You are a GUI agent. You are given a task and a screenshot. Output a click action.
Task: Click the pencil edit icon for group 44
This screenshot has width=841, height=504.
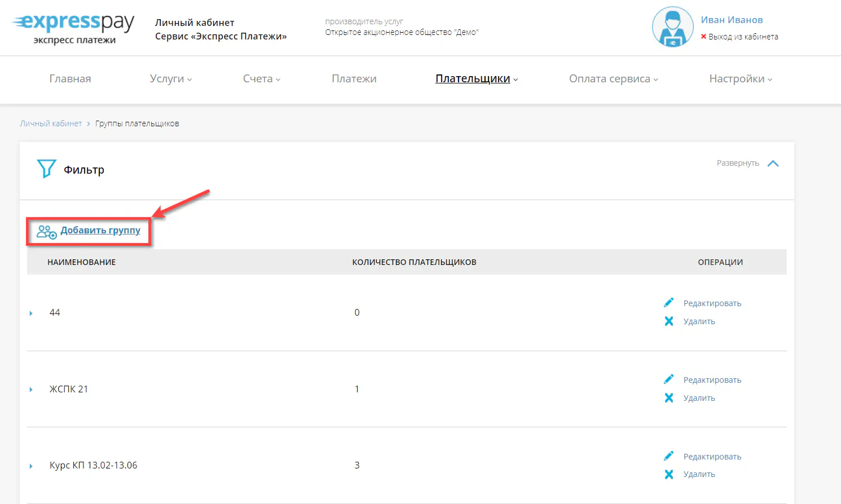tap(669, 303)
